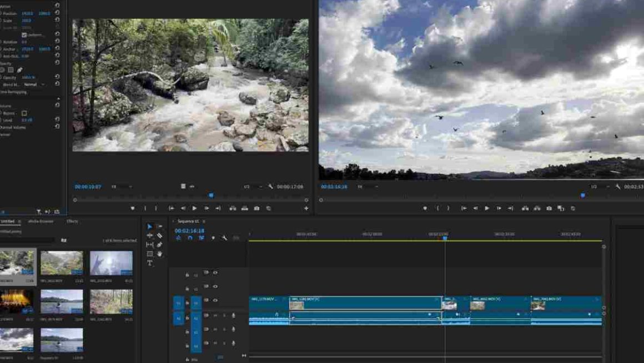This screenshot has width=644, height=363.
Task: Play the Source monitor clip
Action: pyautogui.click(x=195, y=208)
